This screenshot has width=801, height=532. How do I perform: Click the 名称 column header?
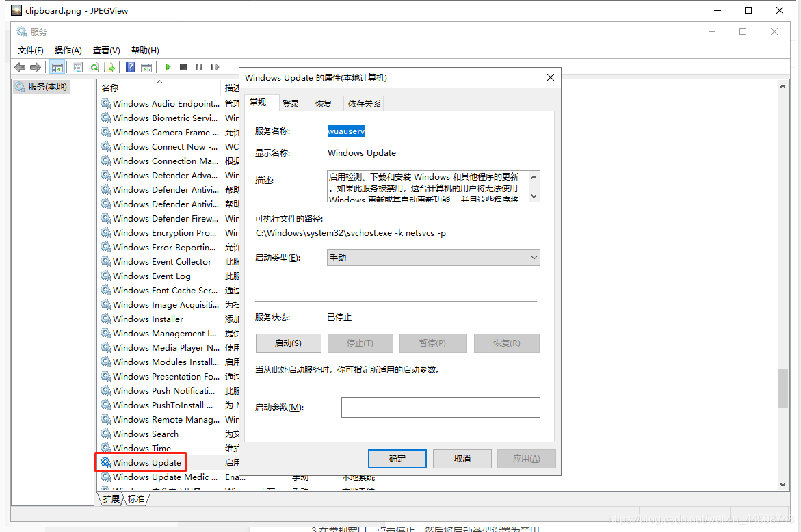click(x=159, y=88)
